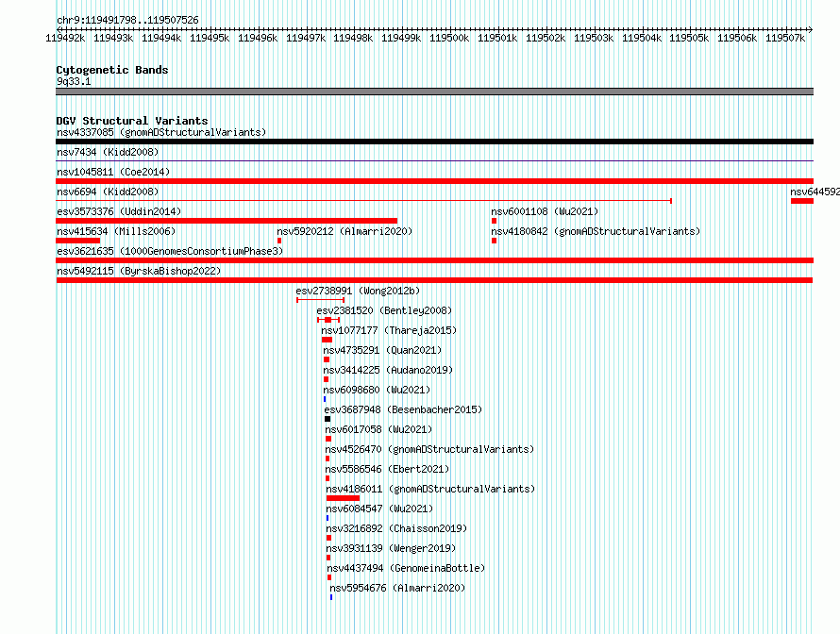Click nsv6084547 (Wu2021) label
The height and width of the screenshot is (634, 840).
(379, 509)
